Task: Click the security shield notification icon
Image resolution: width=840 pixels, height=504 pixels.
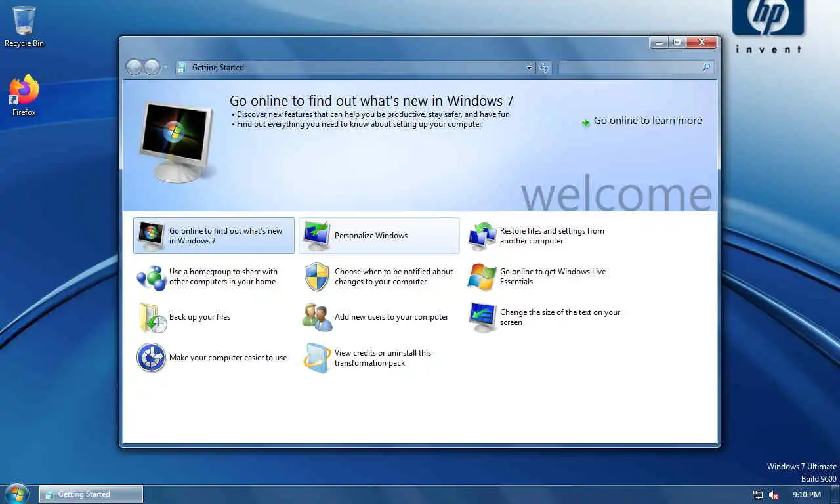Action: [x=317, y=277]
